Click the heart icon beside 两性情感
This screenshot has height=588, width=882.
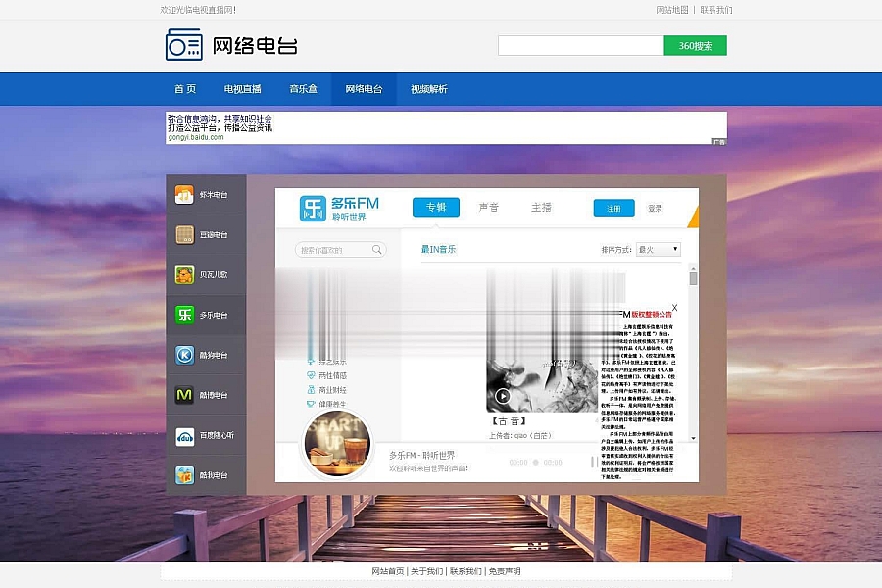pos(311,375)
